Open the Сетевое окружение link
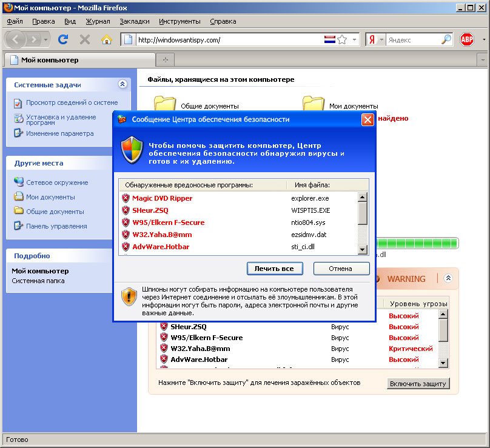The width and height of the screenshot is (490, 448). tap(57, 182)
